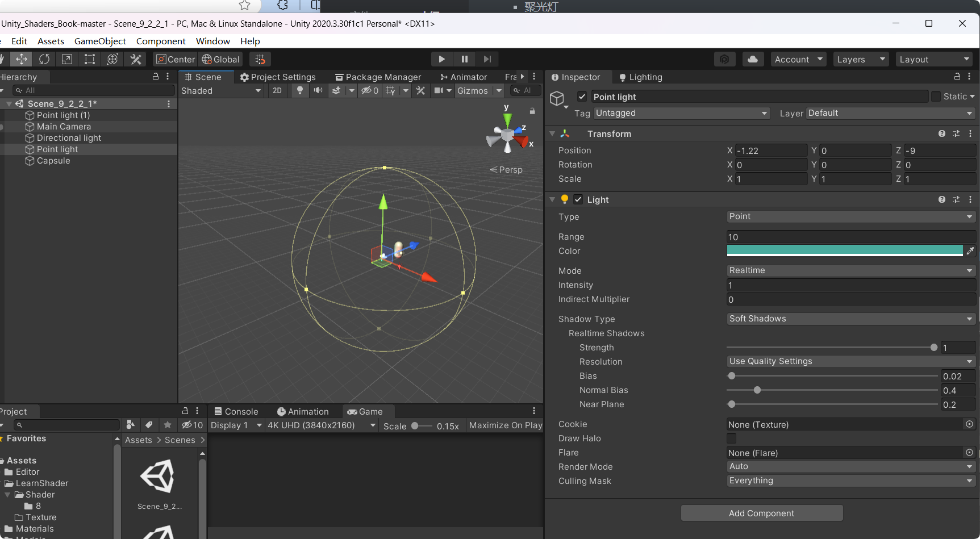Open the Shadow Type dropdown
The width and height of the screenshot is (980, 539).
(x=851, y=319)
